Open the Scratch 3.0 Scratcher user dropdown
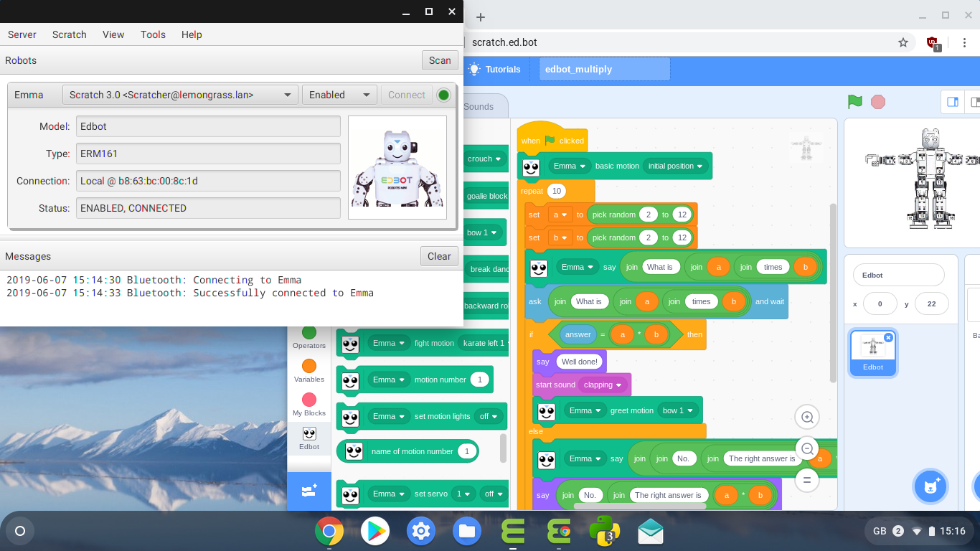This screenshot has width=980, height=551. tap(180, 95)
